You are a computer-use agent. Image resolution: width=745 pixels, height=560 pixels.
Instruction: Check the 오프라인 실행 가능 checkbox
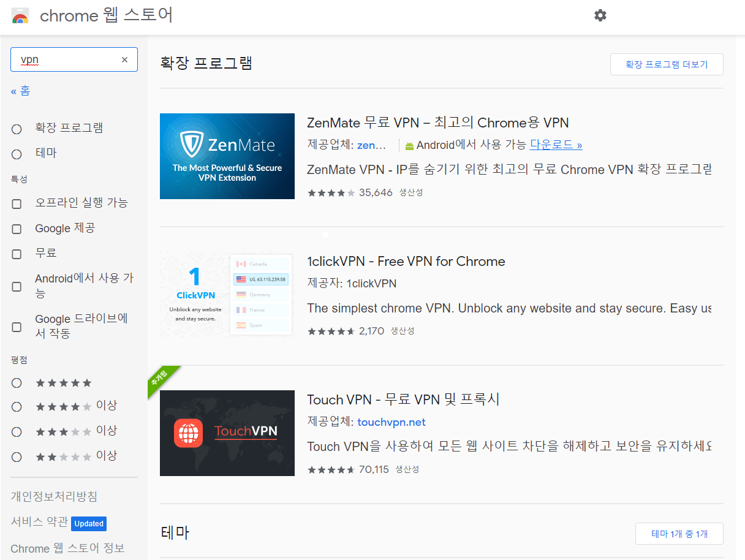point(17,203)
